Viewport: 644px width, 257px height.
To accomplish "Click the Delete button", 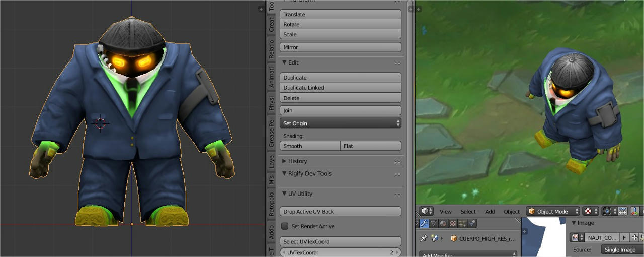I will pyautogui.click(x=341, y=98).
